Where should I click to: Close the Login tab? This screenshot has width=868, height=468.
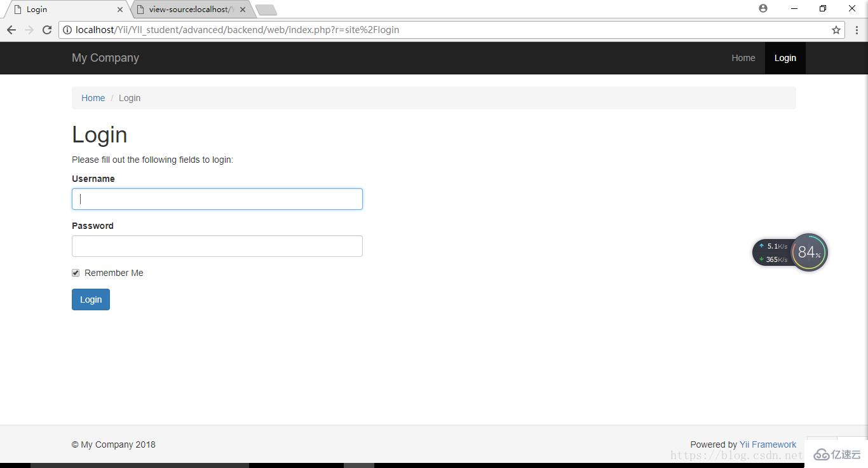coord(120,10)
